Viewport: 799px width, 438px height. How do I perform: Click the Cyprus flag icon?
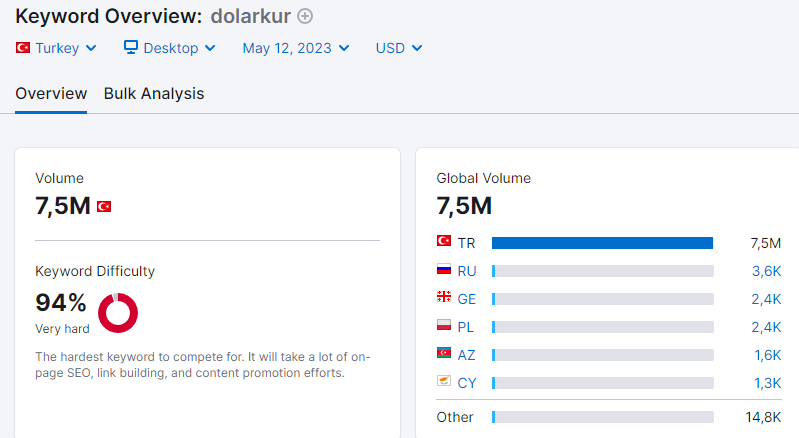(444, 380)
